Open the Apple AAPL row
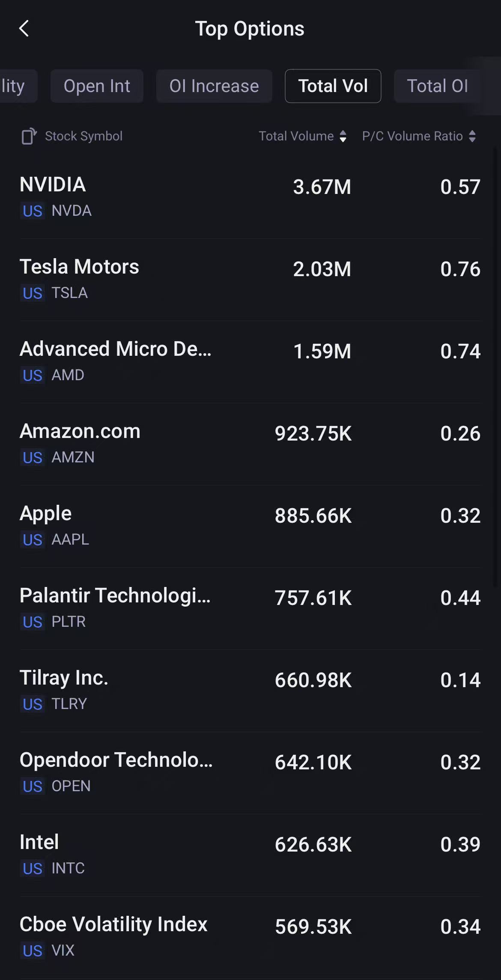501x980 pixels. pyautogui.click(x=250, y=526)
